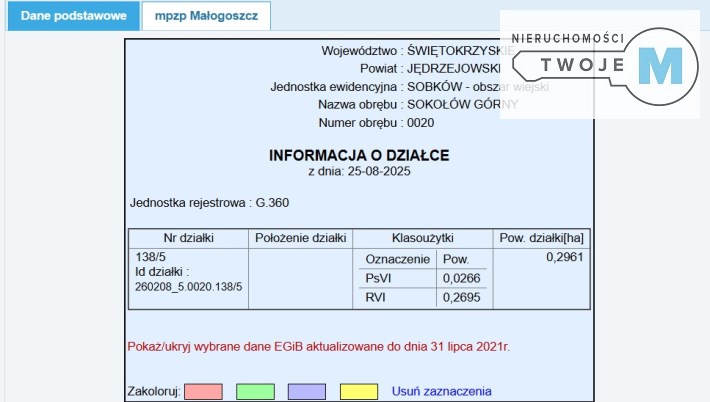Click the SOKOŁÓW GÓRNY precinct name
Viewport: 710px width, 402px height.
coord(462,105)
